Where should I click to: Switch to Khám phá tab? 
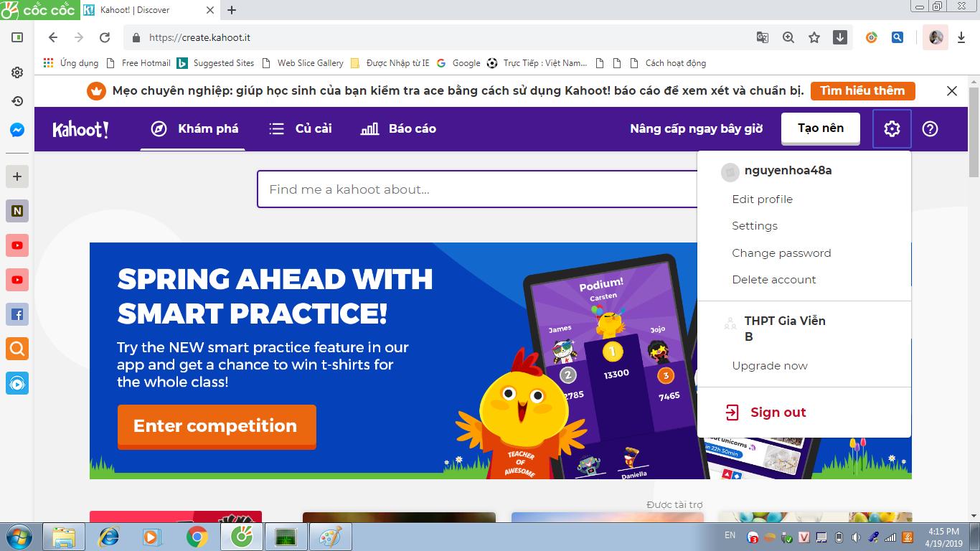[x=193, y=128]
